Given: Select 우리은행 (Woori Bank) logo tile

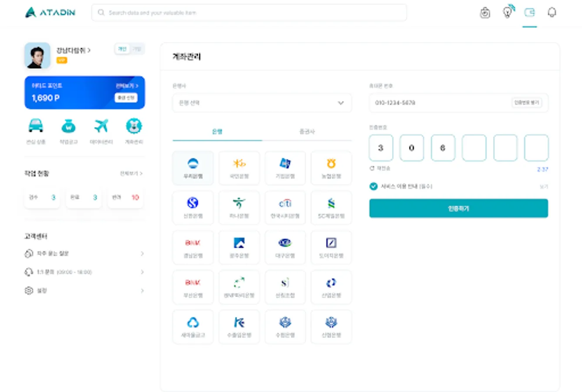Looking at the screenshot, I should click(x=193, y=168).
